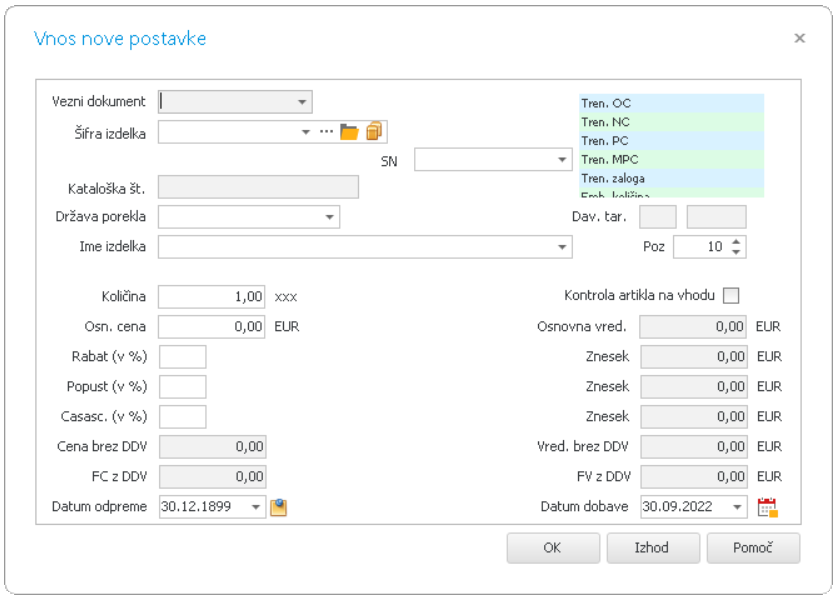835x599 pixels.
Task: Click the Kataloška št. field
Action: [x=258, y=187]
